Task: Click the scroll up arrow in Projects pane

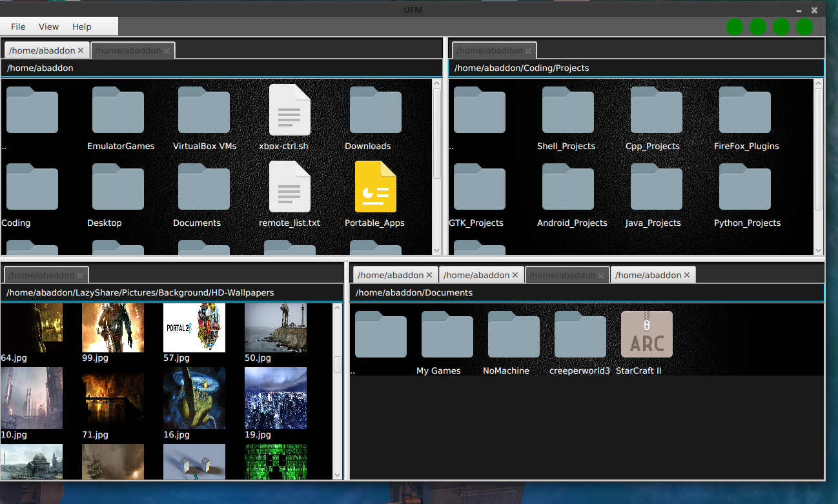Action: (x=819, y=83)
